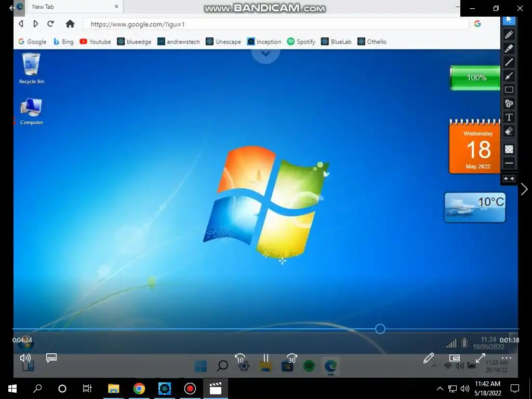Click the browser back triangle button
The image size is (532, 399).
click(x=21, y=24)
